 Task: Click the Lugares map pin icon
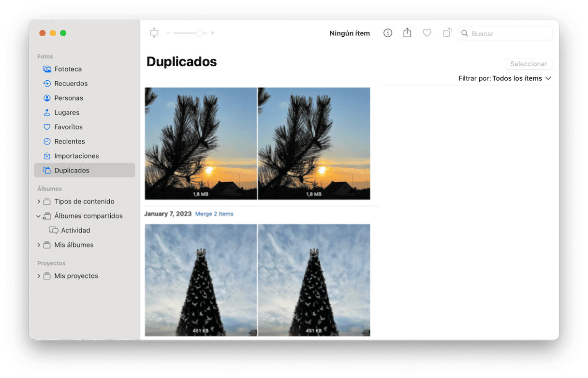tap(47, 113)
